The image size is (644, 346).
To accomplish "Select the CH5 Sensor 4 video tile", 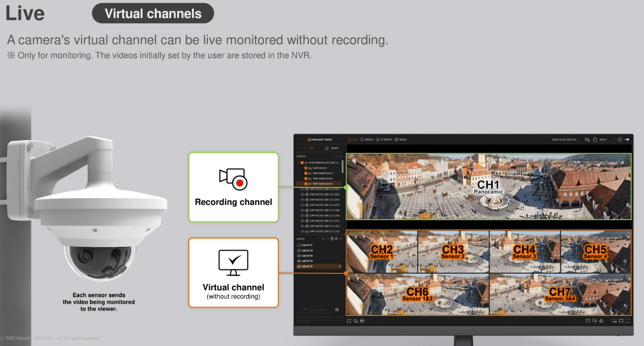I will [596, 252].
